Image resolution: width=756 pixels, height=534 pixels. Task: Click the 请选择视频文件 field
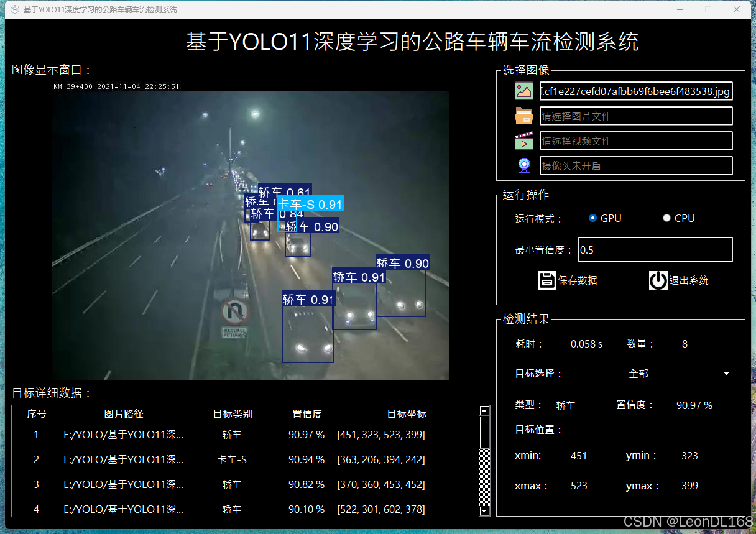pos(636,141)
